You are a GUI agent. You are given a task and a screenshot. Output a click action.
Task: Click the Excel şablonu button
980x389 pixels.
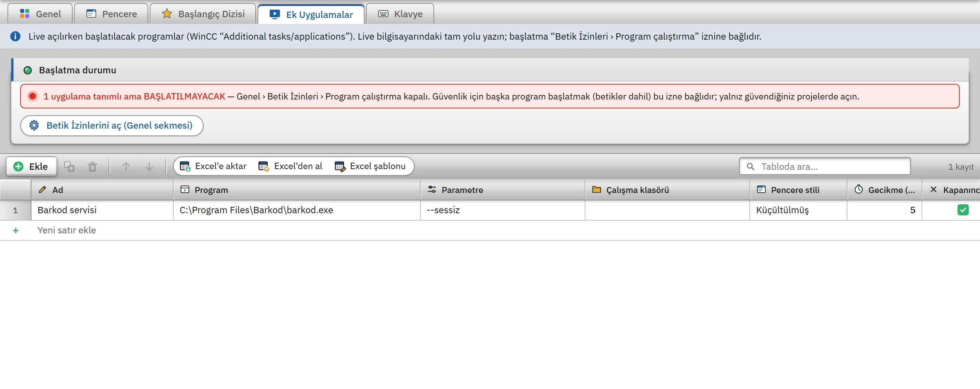click(370, 166)
